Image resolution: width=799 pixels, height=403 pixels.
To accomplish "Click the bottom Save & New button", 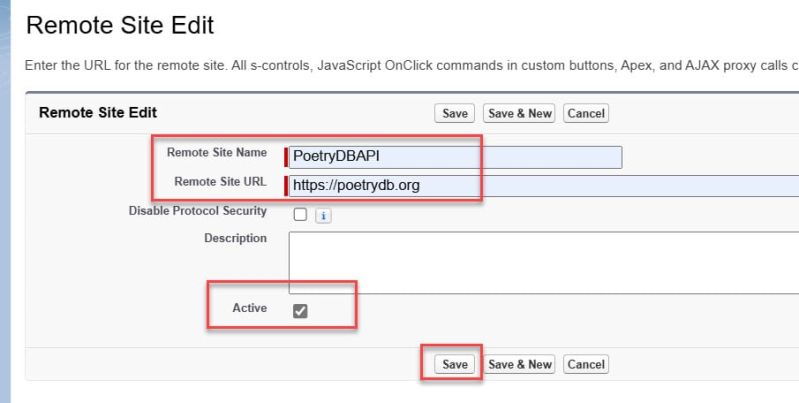I will [x=519, y=364].
